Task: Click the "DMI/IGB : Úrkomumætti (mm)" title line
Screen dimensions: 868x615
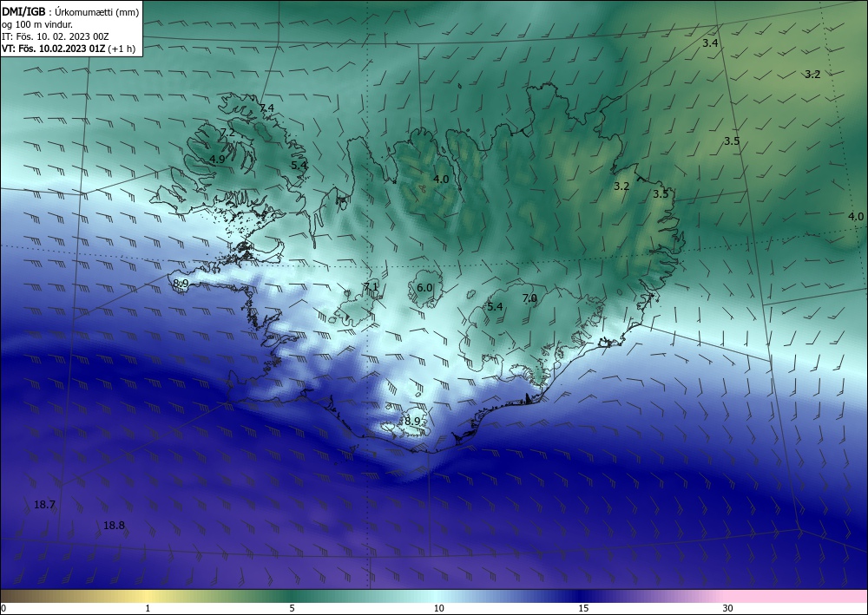Action: 70,12
